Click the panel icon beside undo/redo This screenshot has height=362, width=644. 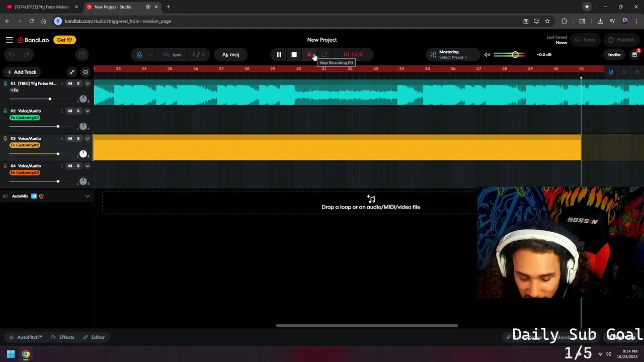82,54
